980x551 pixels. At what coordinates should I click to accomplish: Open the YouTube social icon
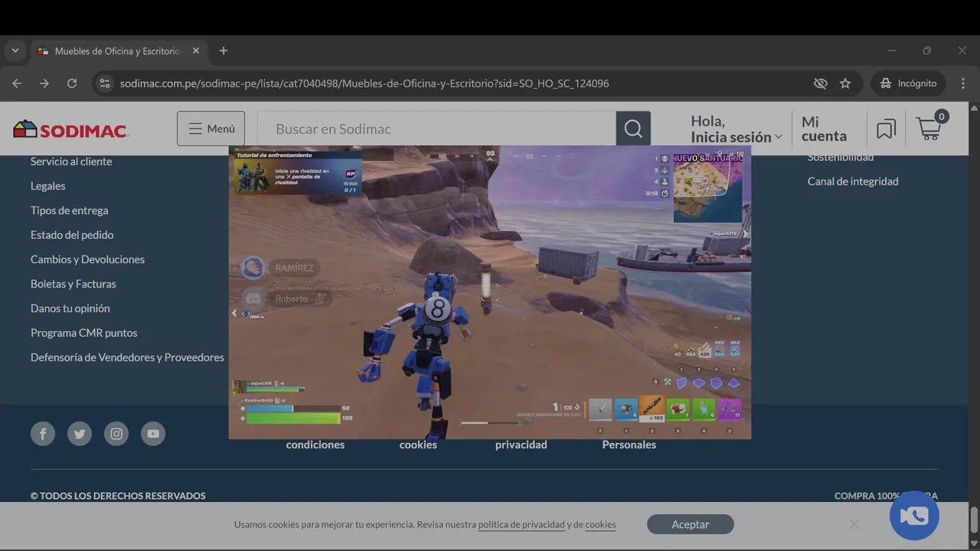pyautogui.click(x=153, y=434)
